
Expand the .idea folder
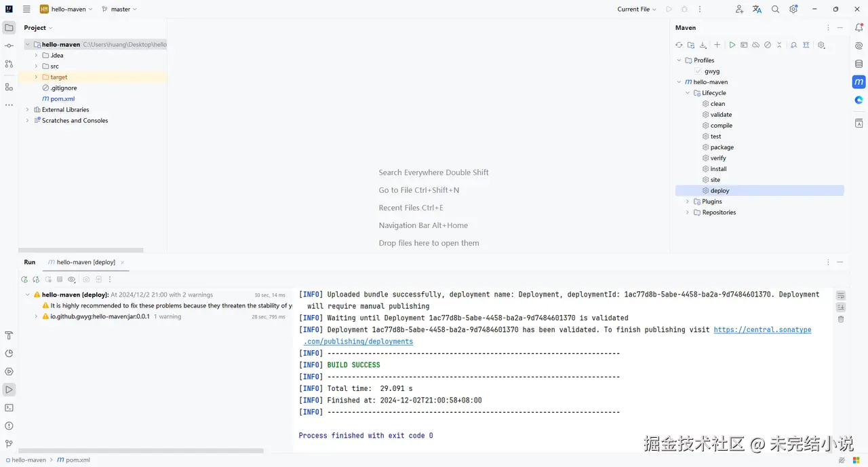(x=36, y=56)
